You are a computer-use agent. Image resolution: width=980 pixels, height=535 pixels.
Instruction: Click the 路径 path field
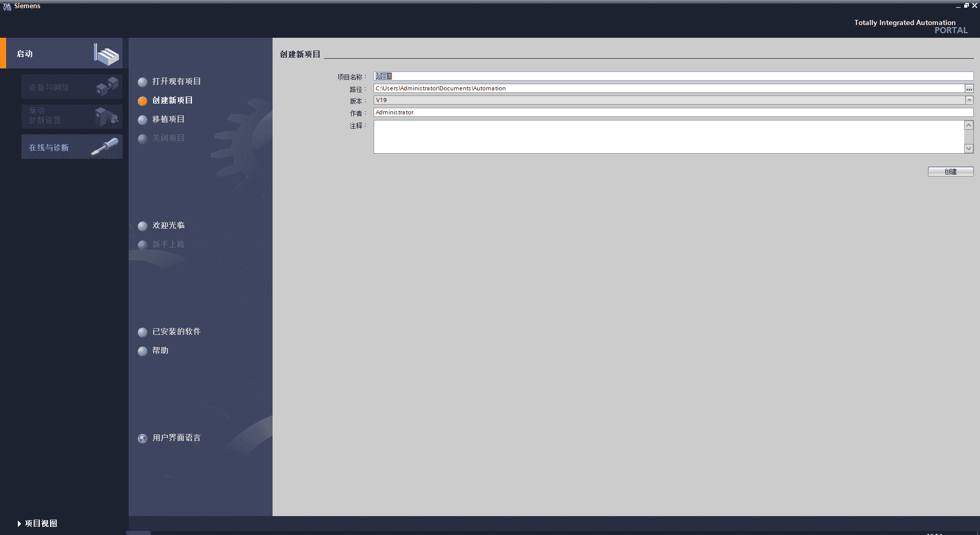(x=669, y=88)
